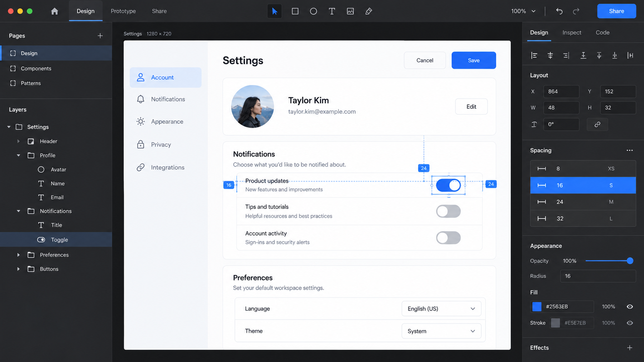Enable Account activity toggle
Screen dimensions: 644x362
(448, 238)
